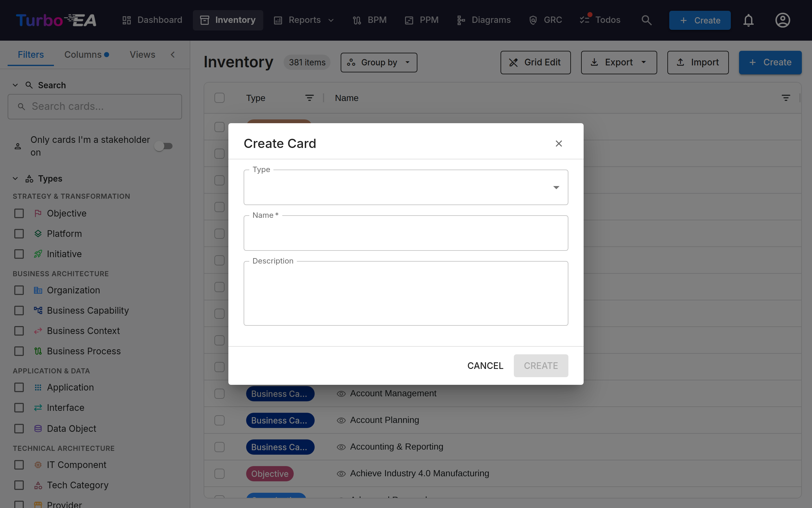
Task: Click the Name column filter icon
Action: click(786, 98)
